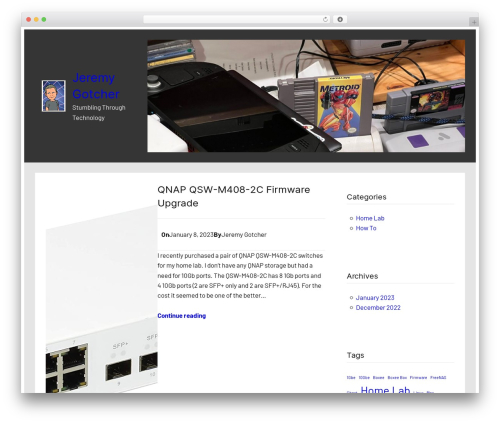The width and height of the screenshot is (500, 423).
Task: Open the QNAP QSW-M408-2C Firmware Upgrade post
Action: pos(234,196)
